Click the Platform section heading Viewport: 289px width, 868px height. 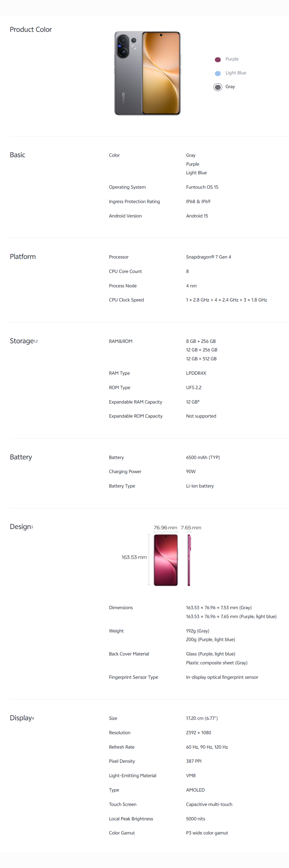point(23,257)
